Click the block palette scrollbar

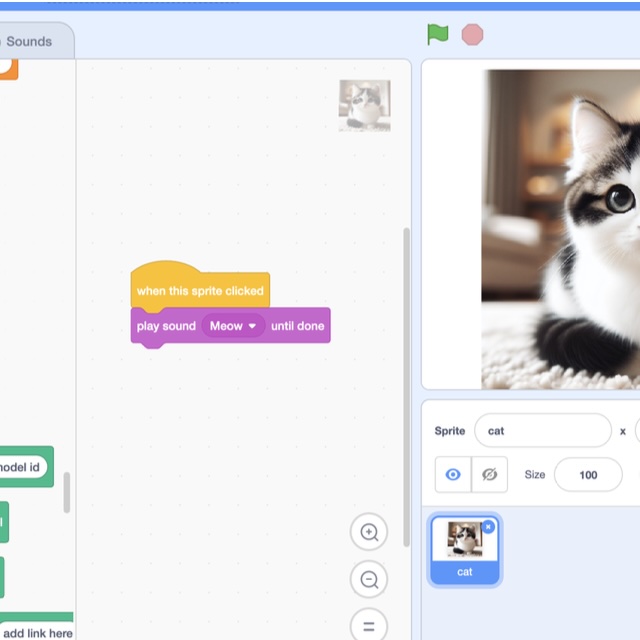(67, 492)
